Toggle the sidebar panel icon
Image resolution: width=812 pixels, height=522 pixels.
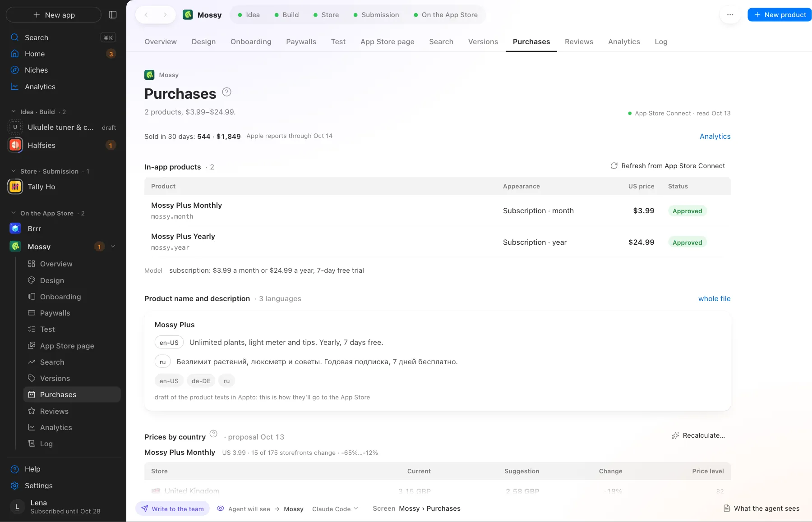coord(113,15)
